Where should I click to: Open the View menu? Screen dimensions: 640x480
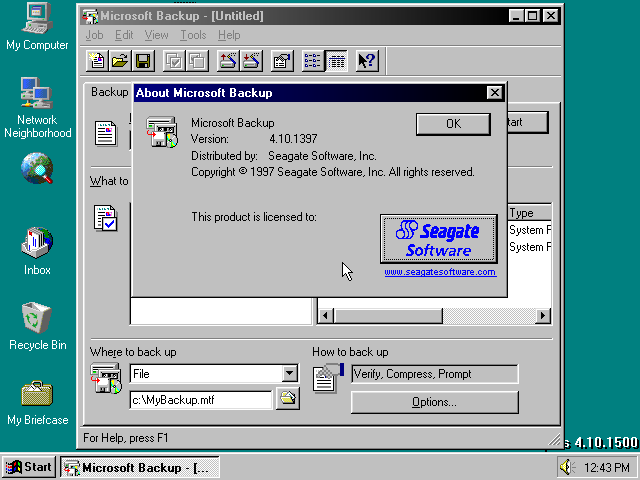[156, 35]
